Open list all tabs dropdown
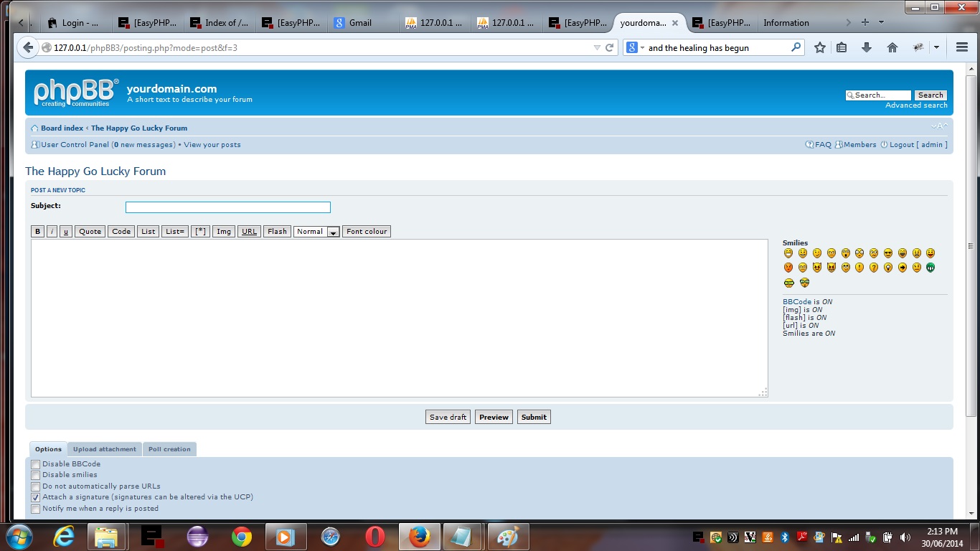This screenshot has height=551, width=980. [881, 22]
